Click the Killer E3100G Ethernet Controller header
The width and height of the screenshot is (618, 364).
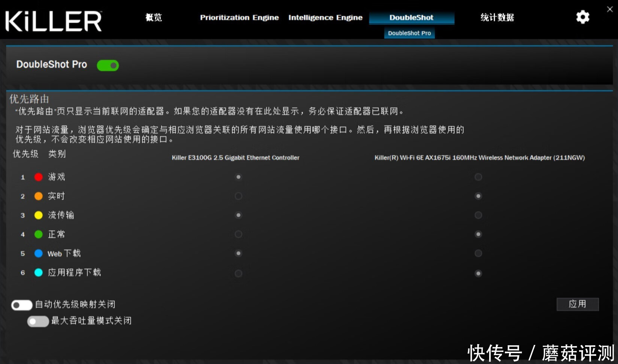[236, 158]
